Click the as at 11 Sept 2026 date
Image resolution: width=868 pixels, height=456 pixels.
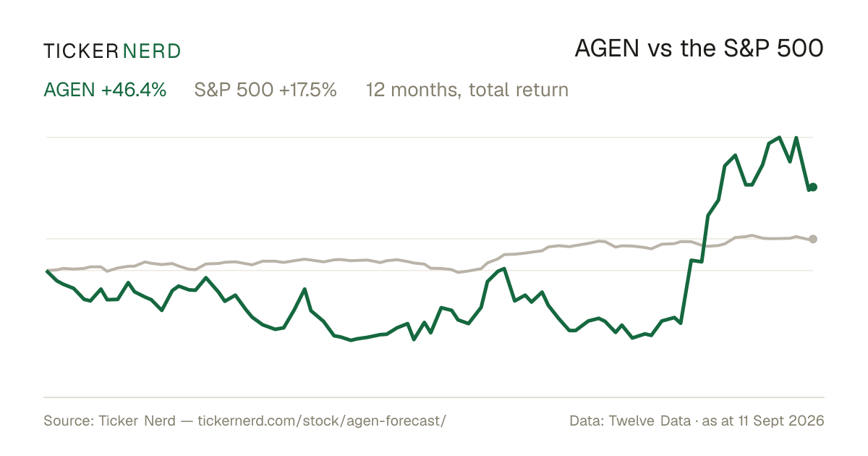click(763, 421)
